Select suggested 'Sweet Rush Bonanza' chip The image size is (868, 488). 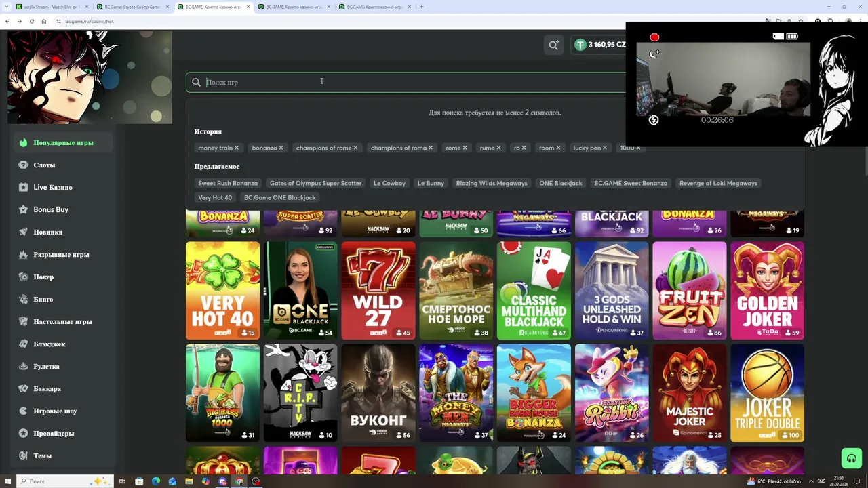228,183
